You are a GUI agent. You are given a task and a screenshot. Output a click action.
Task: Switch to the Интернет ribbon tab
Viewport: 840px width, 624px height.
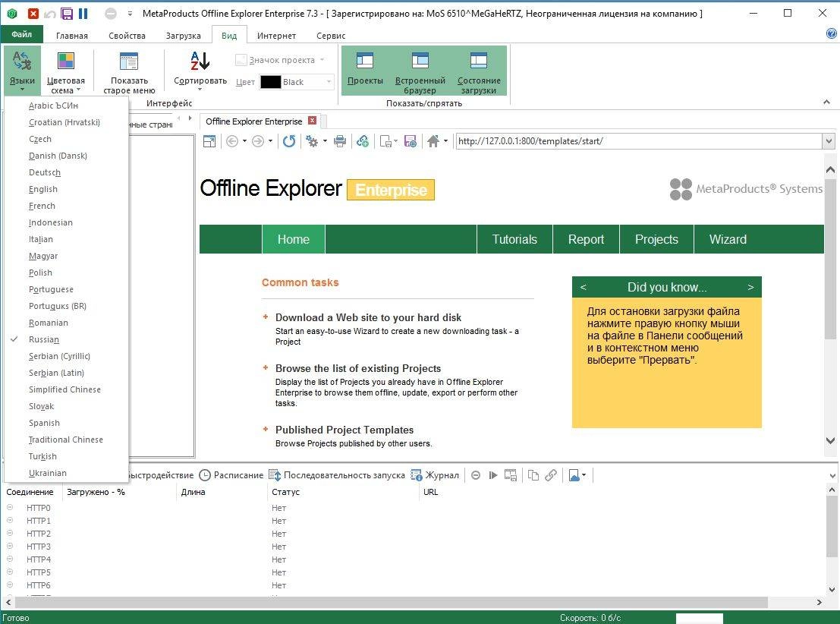coord(276,36)
